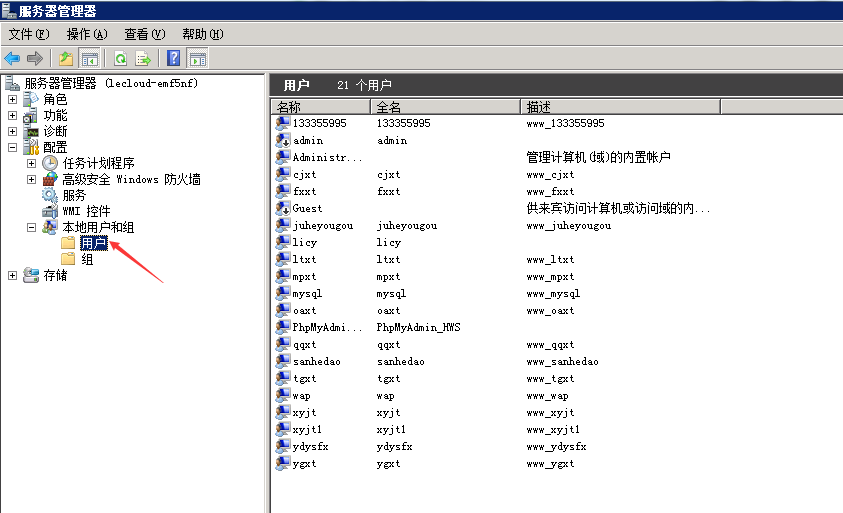Select the 用户 tree item
Viewport: 843px width, 513px height.
click(94, 243)
